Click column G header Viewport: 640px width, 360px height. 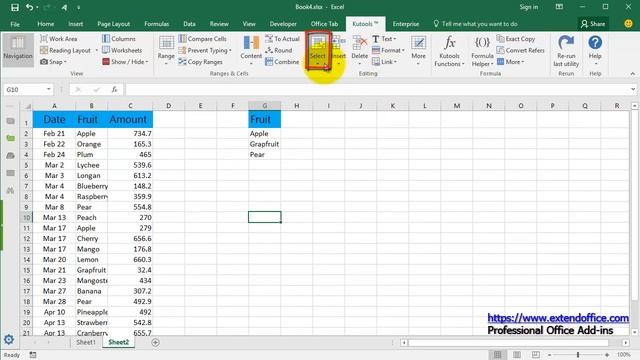[264, 106]
